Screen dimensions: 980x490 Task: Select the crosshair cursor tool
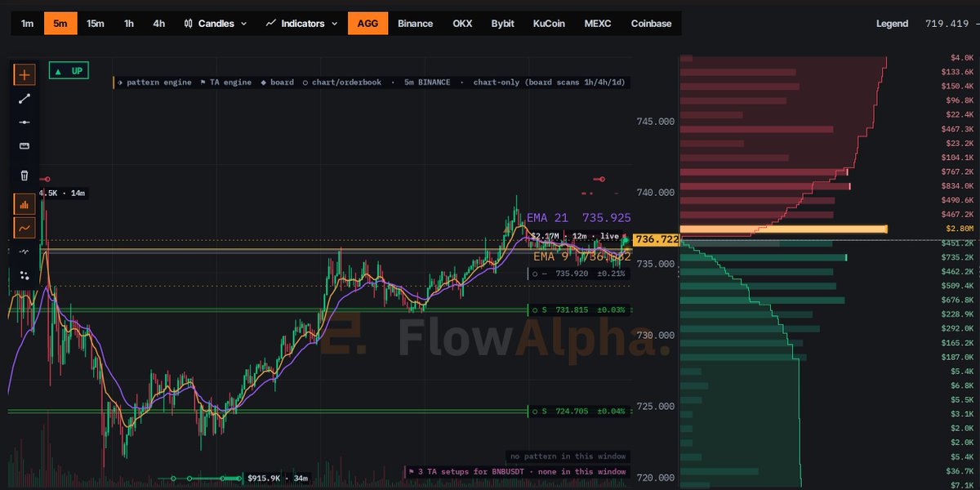pos(24,74)
